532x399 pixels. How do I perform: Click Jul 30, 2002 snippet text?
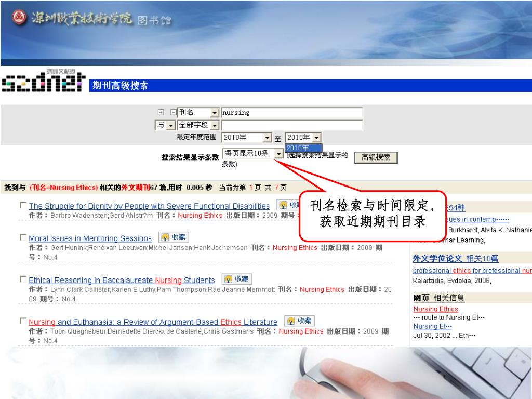444,336
